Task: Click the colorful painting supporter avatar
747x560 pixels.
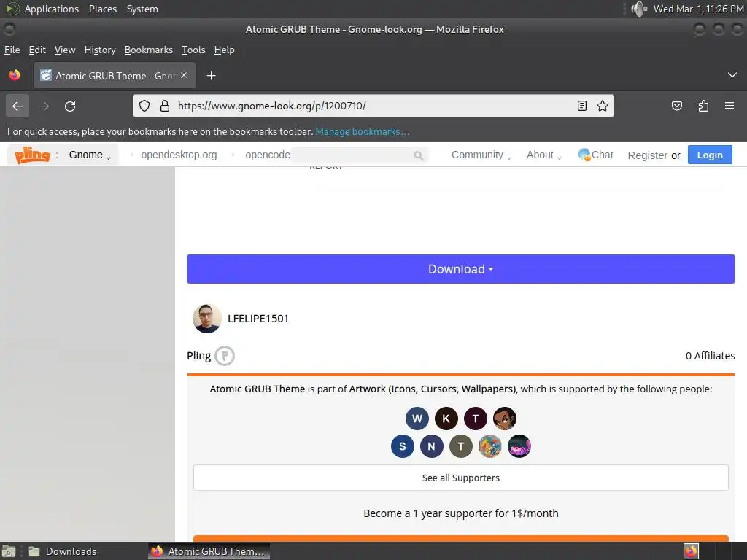Action: (x=489, y=446)
